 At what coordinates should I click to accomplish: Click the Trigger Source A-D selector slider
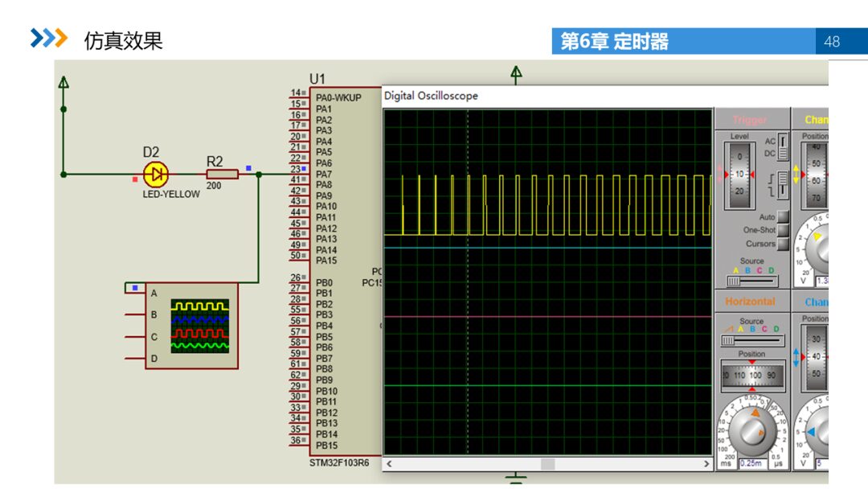pyautogui.click(x=751, y=281)
